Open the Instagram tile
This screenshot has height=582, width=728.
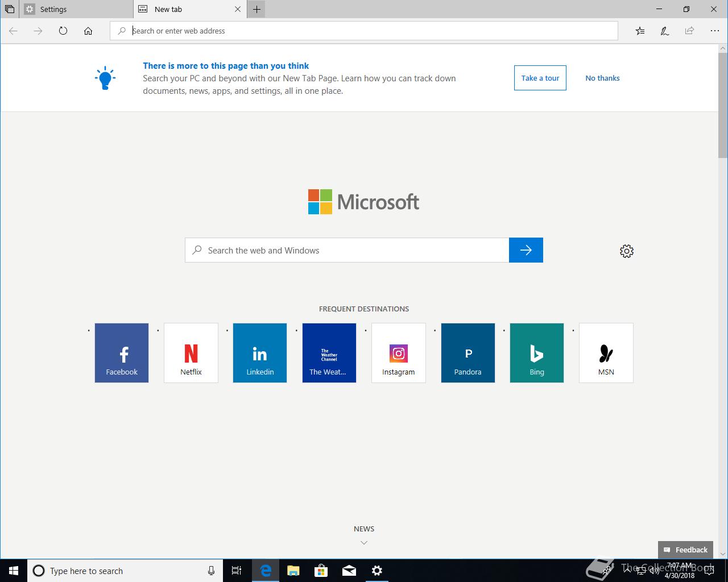[x=399, y=353]
